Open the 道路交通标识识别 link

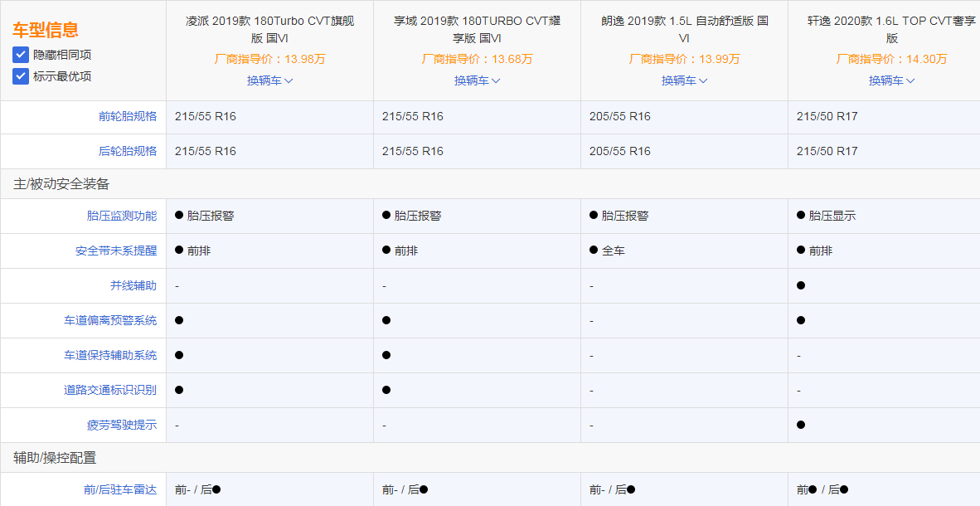click(110, 390)
